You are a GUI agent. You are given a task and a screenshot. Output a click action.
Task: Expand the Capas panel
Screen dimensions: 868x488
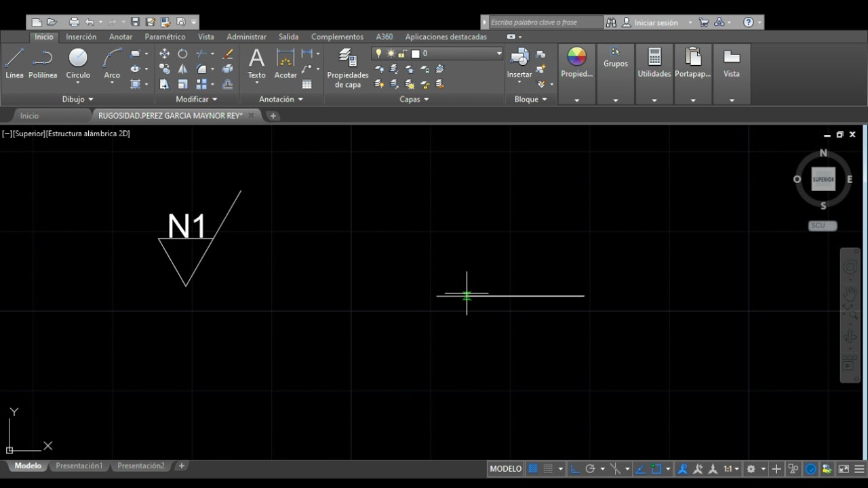coord(414,99)
